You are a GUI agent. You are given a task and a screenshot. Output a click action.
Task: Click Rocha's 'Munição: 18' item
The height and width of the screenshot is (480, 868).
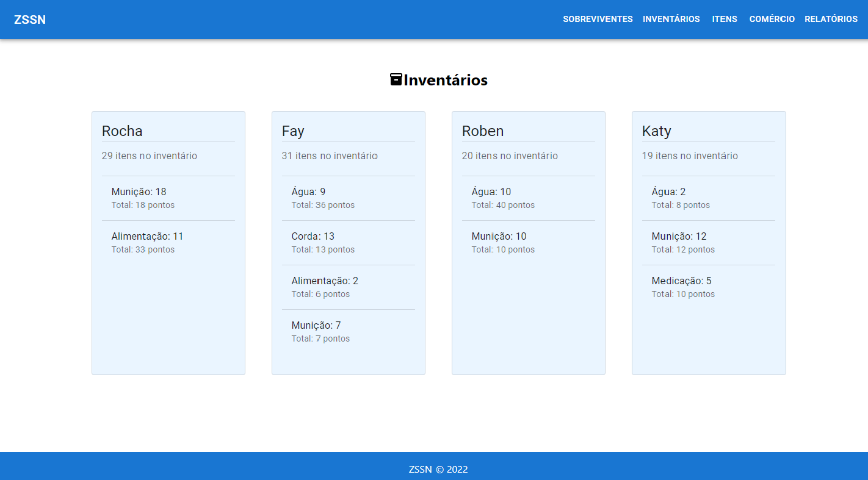pyautogui.click(x=139, y=192)
